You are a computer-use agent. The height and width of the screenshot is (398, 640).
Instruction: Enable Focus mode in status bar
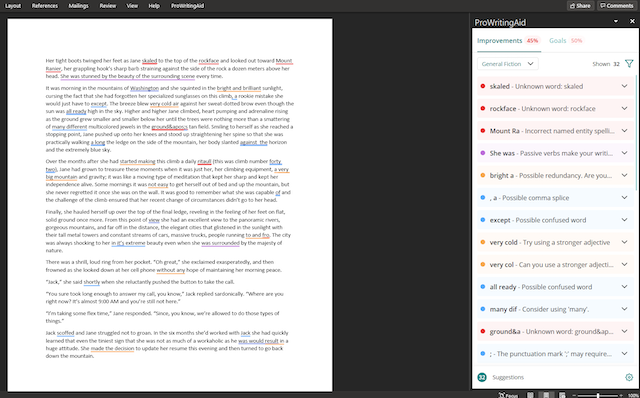tap(508, 395)
